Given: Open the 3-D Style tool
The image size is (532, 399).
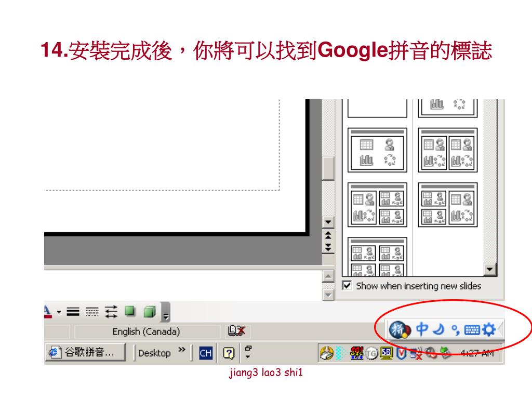Looking at the screenshot, I should point(149,312).
